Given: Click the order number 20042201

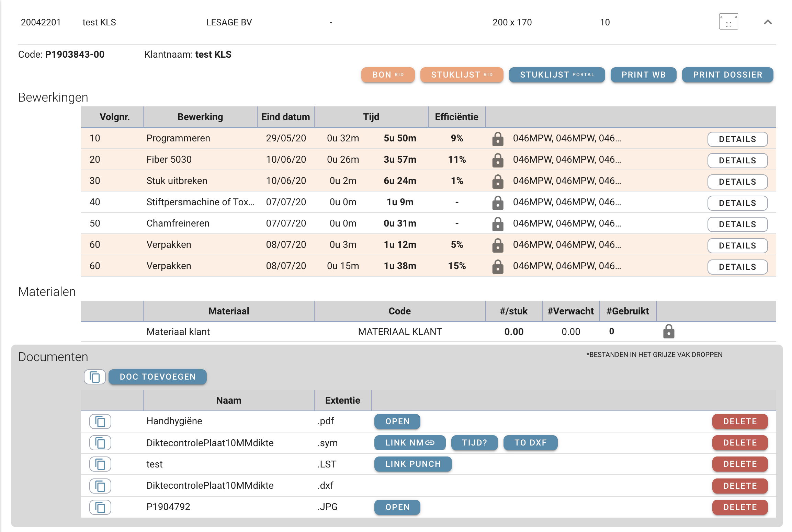Looking at the screenshot, I should point(41,22).
